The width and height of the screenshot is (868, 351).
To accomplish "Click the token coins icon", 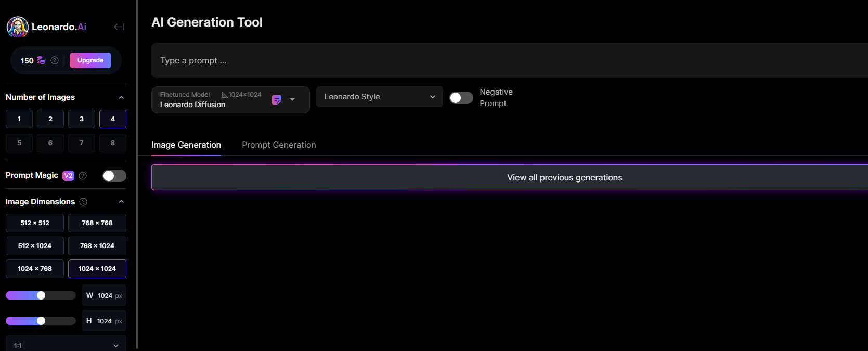I will [41, 60].
